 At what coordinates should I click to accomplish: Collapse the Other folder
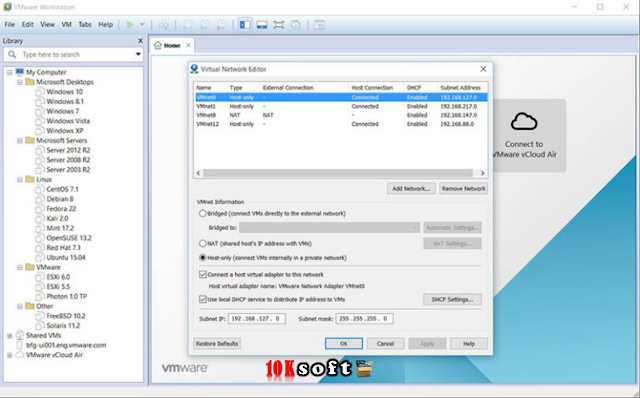tap(19, 306)
